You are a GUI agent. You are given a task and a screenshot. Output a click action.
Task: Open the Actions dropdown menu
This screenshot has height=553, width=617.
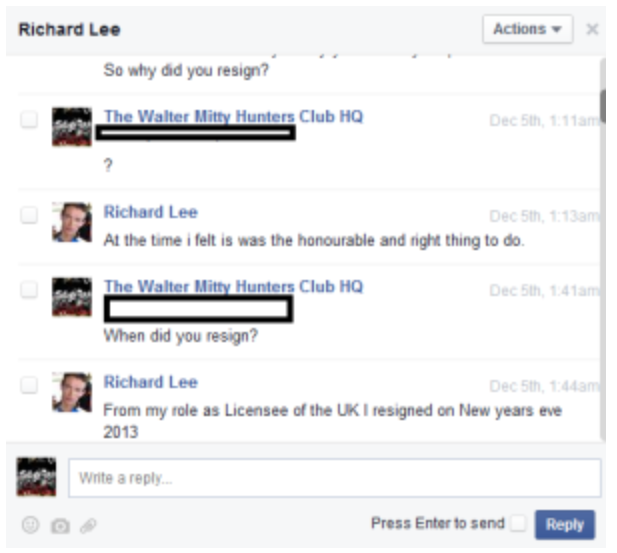[528, 29]
